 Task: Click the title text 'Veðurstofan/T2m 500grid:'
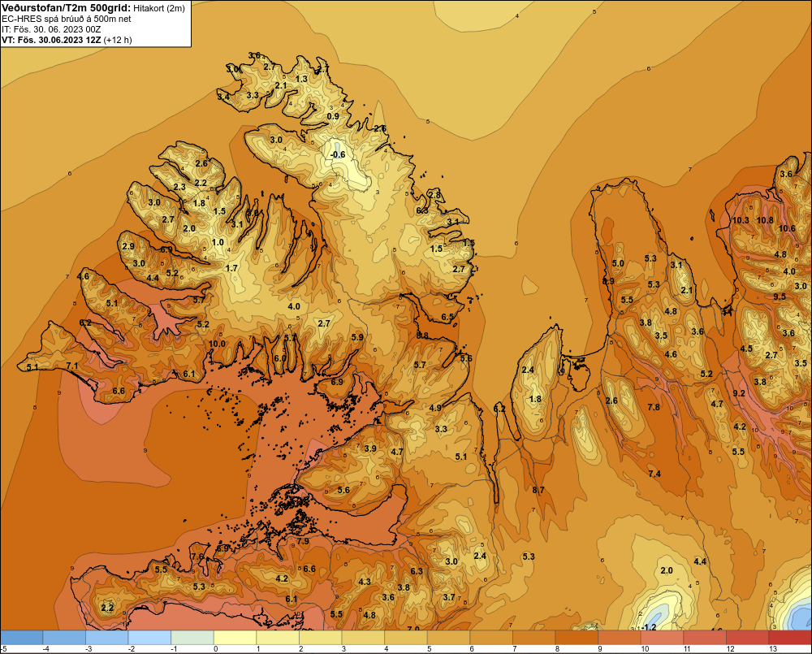pos(67,7)
